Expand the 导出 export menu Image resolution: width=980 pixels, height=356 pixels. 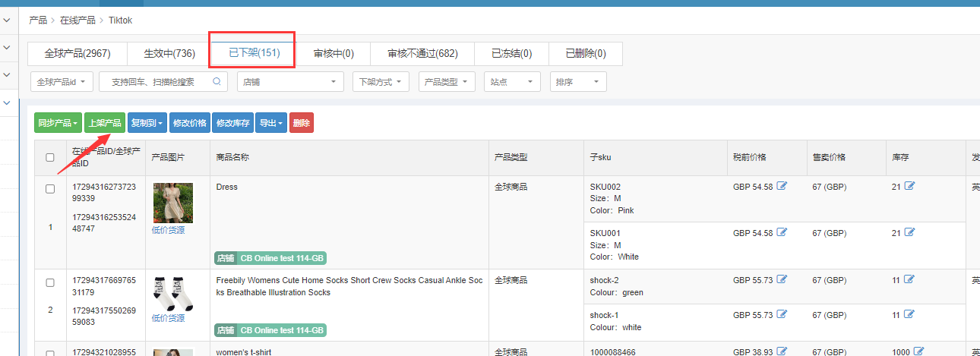click(271, 123)
